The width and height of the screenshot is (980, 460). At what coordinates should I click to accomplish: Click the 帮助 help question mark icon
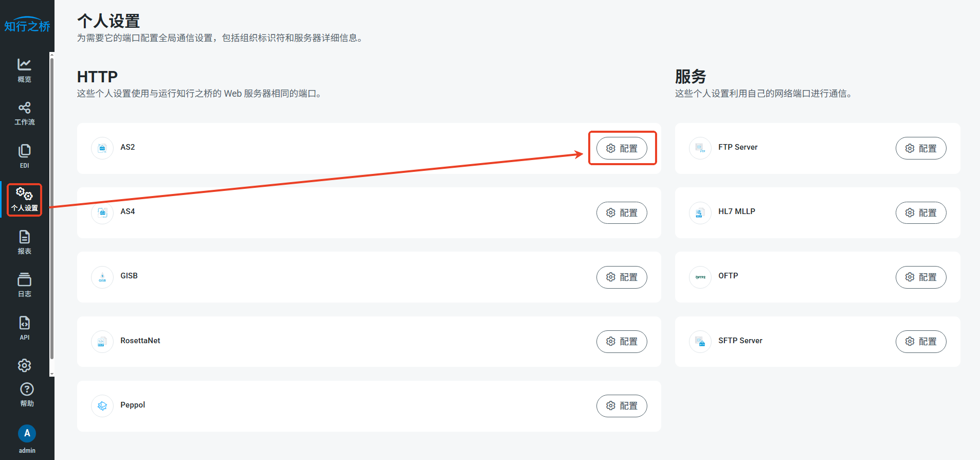tap(27, 390)
